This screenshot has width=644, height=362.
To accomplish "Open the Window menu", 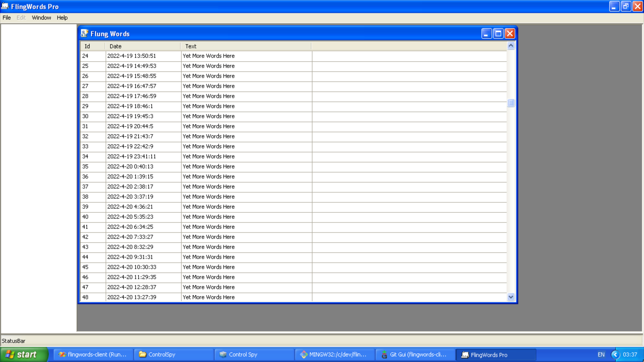I will tap(41, 18).
